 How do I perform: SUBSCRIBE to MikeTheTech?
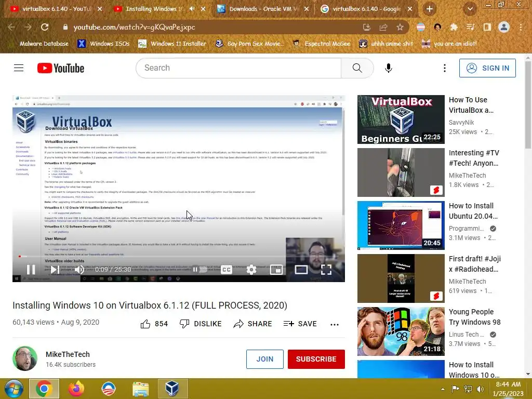coord(316,359)
